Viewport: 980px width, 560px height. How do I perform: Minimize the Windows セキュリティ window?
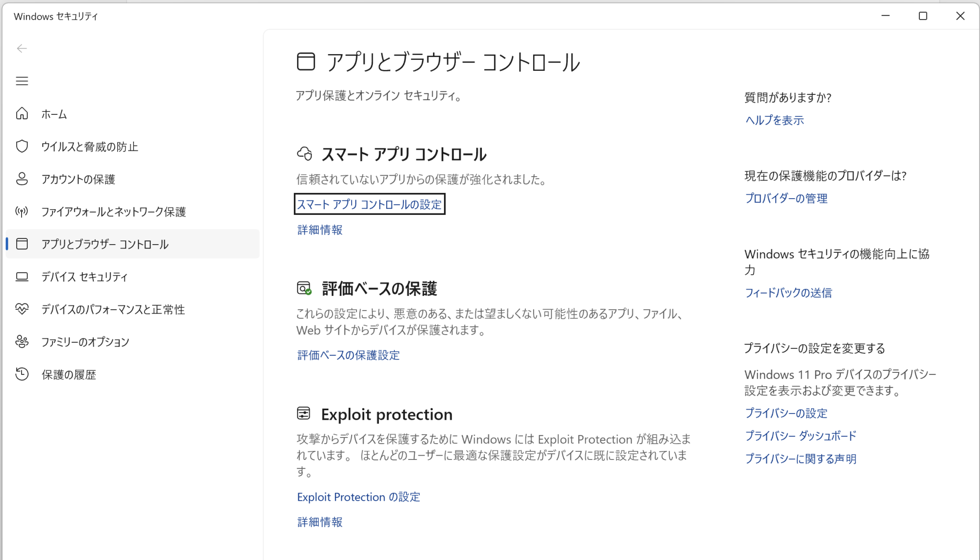[886, 16]
